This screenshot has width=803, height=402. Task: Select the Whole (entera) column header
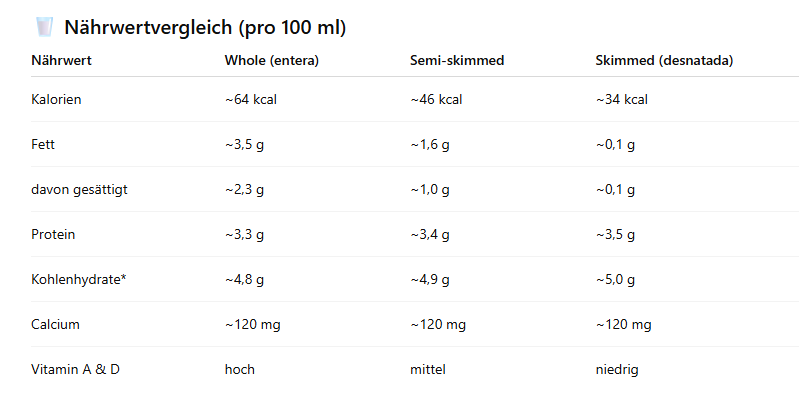click(271, 60)
